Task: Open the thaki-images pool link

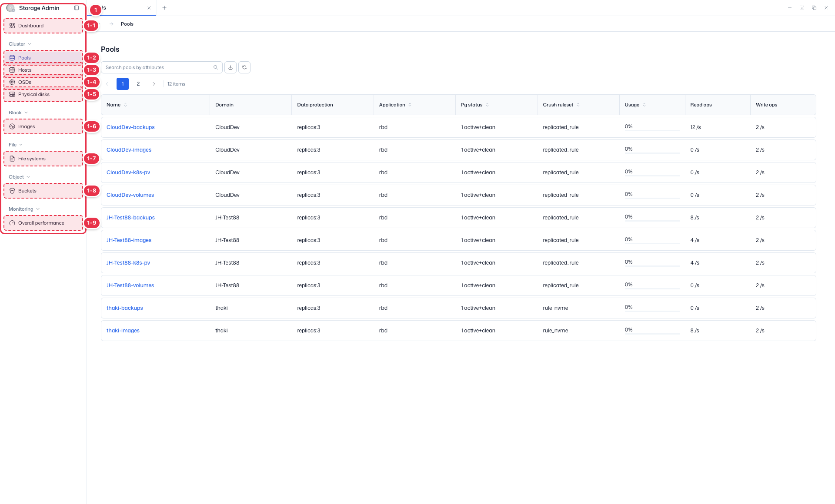Action: coord(123,331)
